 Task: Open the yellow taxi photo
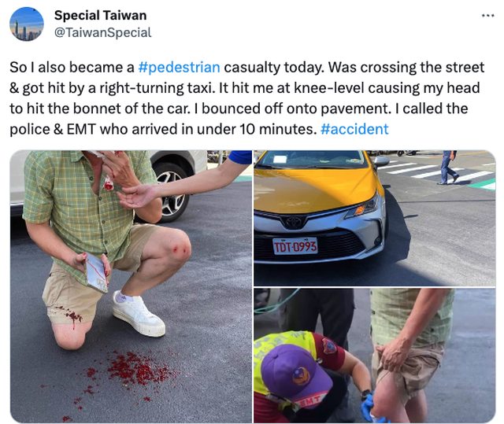click(x=375, y=218)
